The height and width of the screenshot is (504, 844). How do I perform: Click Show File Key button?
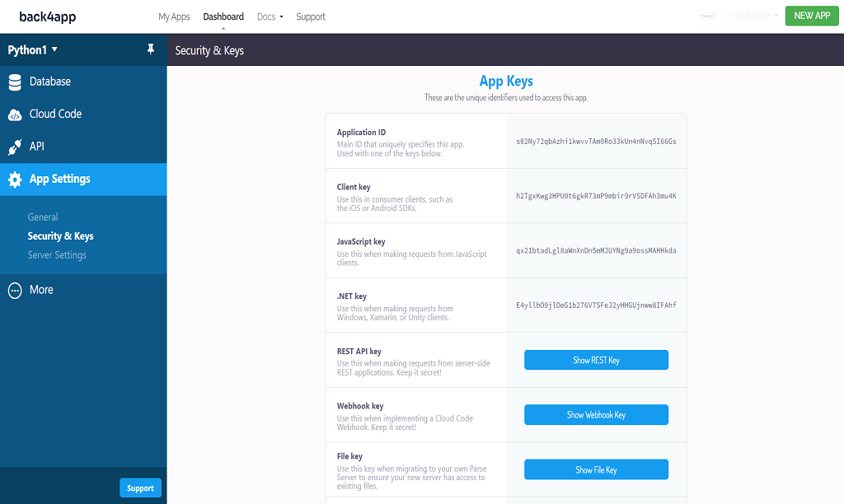click(597, 469)
